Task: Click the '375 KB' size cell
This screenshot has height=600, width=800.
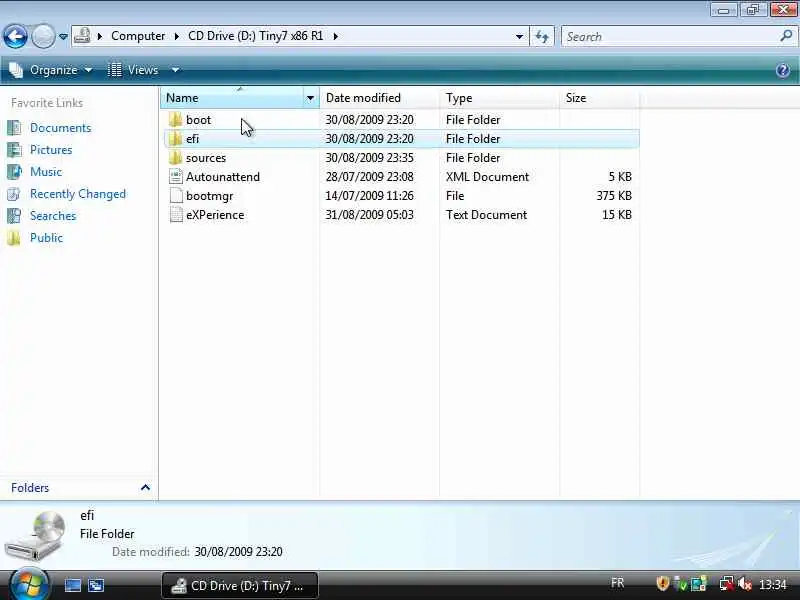Action: [614, 196]
